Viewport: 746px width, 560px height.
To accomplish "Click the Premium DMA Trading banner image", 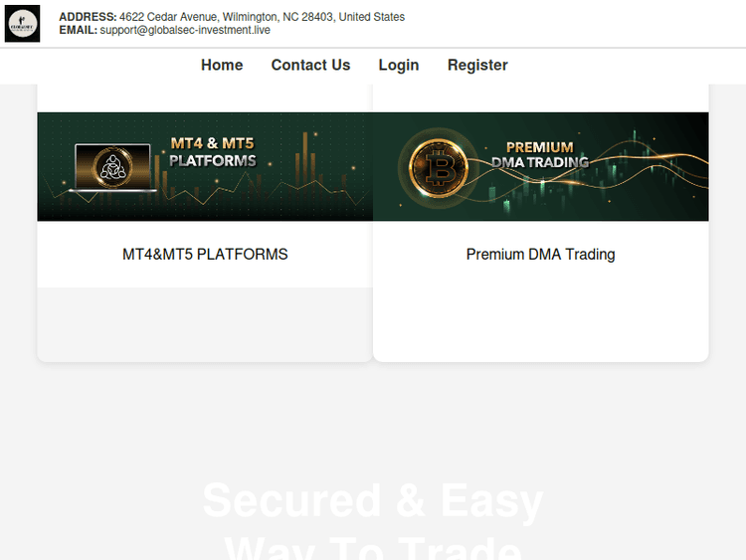I will point(541,166).
